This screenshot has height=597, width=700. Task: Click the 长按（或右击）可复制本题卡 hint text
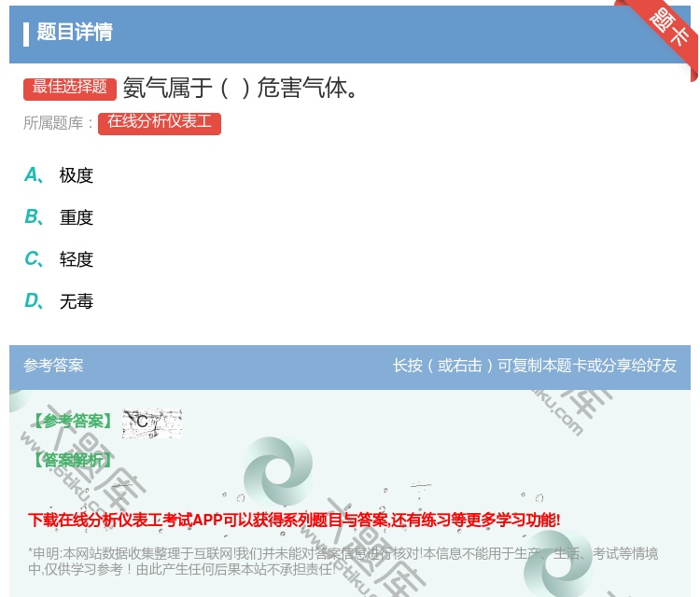pyautogui.click(x=535, y=366)
